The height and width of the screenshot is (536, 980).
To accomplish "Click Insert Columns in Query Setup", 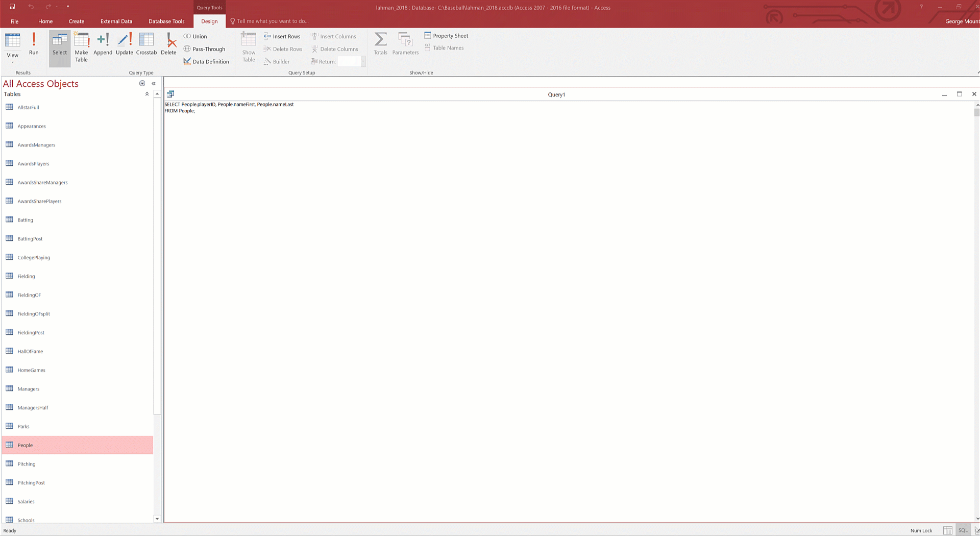I will 333,36.
